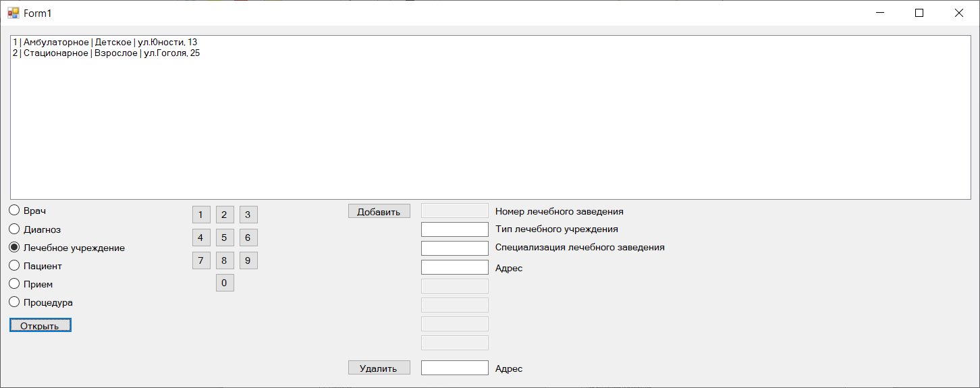Click the Специализация лечебного заведения label
This screenshot has width=980, height=388.
pos(580,248)
